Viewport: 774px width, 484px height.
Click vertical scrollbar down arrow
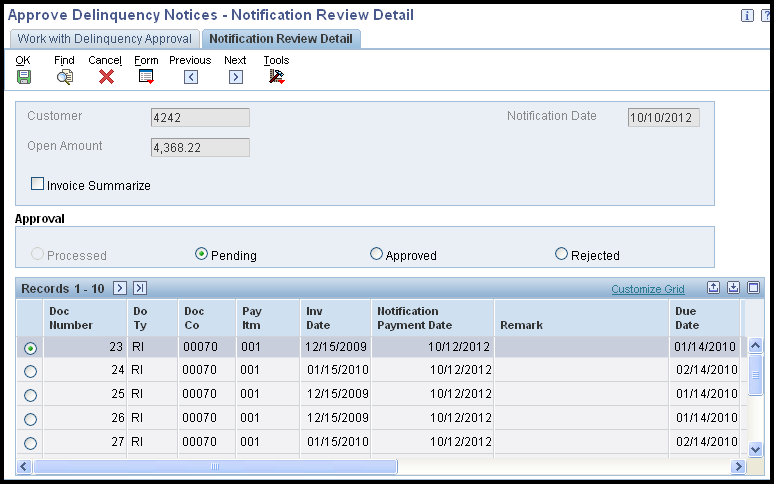pyautogui.click(x=755, y=448)
